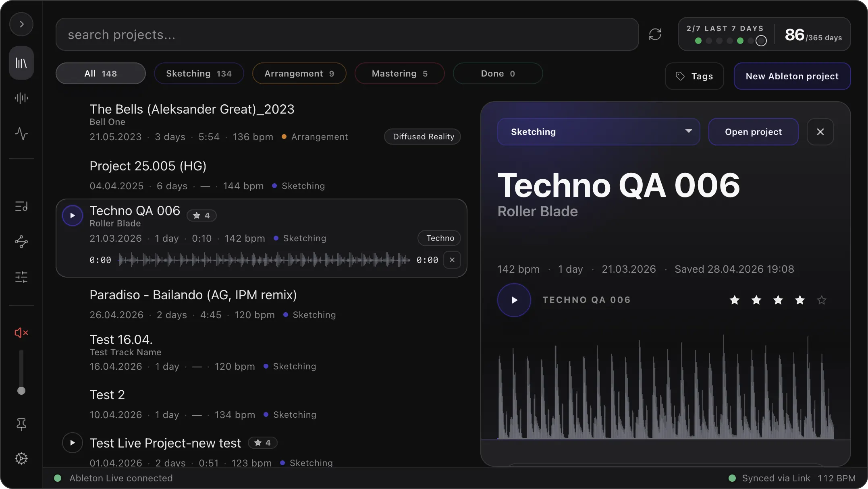Seek in the Techno QA 006 row waveform
Viewport: 868px width, 489px height.
coord(264,260)
